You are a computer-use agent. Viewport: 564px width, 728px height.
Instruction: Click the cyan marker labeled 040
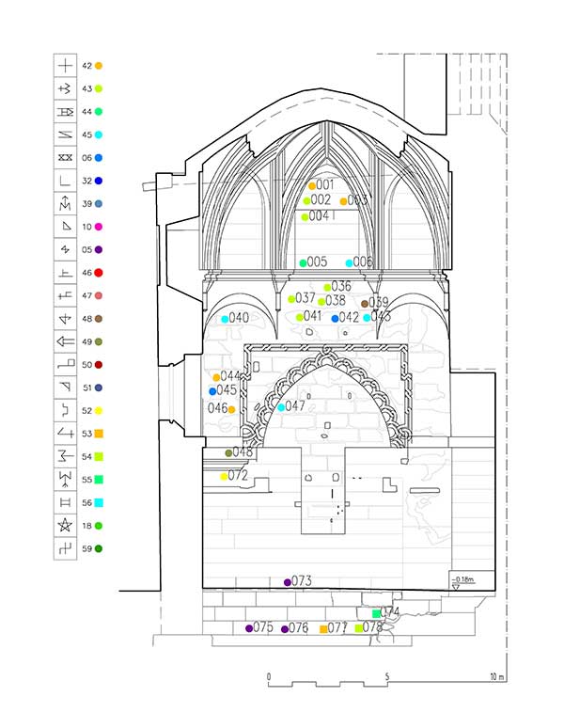225,319
